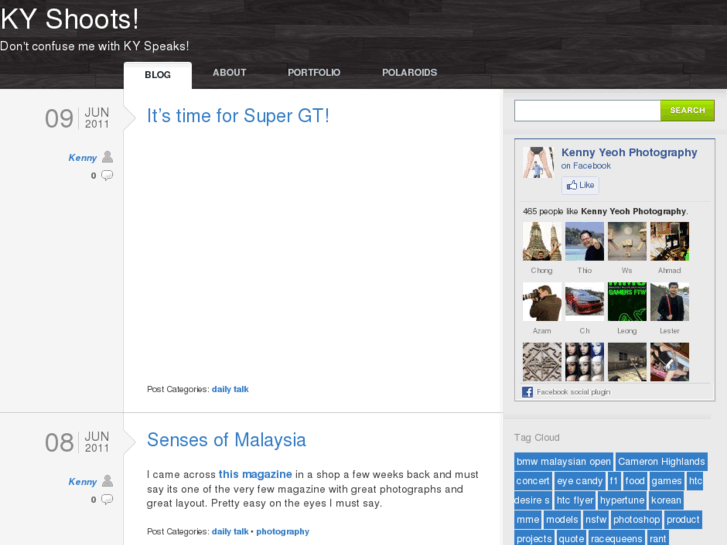Open the "It's time for Super GT!" post
Viewport: 727px width, 545px height.
pos(238,116)
